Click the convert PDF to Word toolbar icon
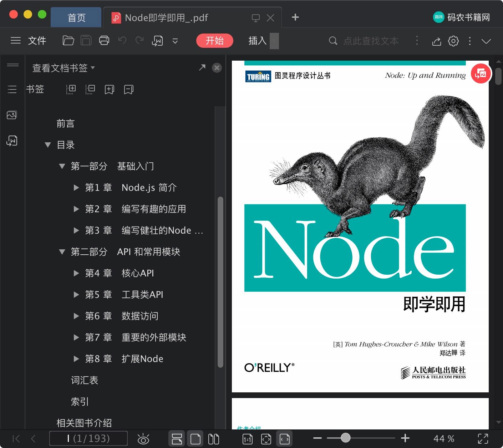Viewport: 503px width, 448px height. (x=157, y=41)
